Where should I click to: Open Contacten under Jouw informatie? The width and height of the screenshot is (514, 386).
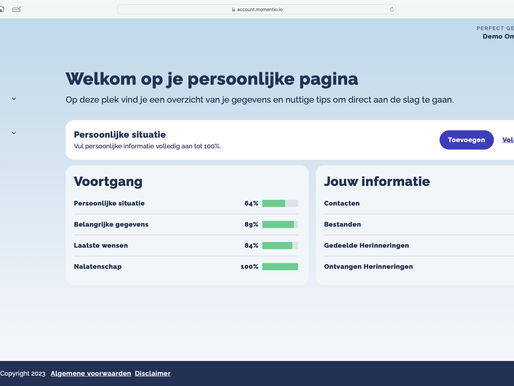[342, 203]
